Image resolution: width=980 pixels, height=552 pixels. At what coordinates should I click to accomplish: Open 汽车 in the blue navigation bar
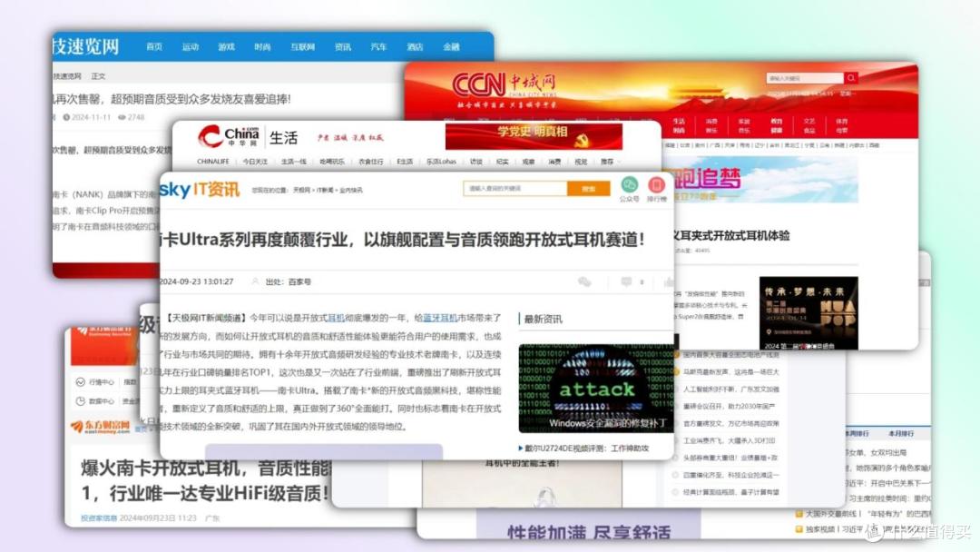point(378,47)
